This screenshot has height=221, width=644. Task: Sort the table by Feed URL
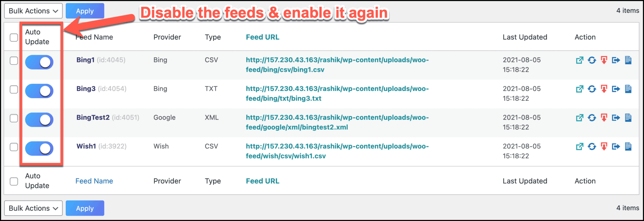(262, 37)
